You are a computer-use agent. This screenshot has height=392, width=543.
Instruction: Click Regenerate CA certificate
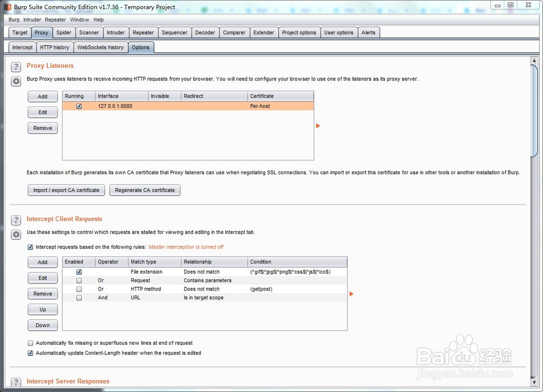click(x=145, y=190)
